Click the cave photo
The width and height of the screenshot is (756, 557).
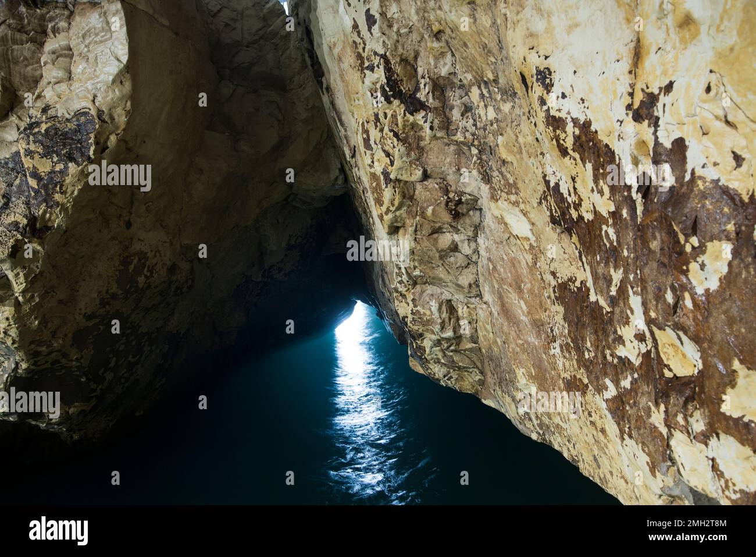[378, 252]
